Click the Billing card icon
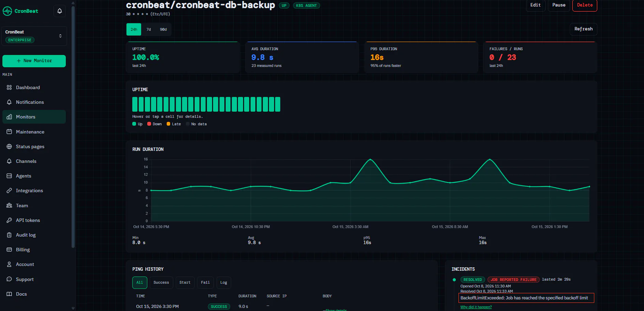644x311 pixels. [9, 250]
